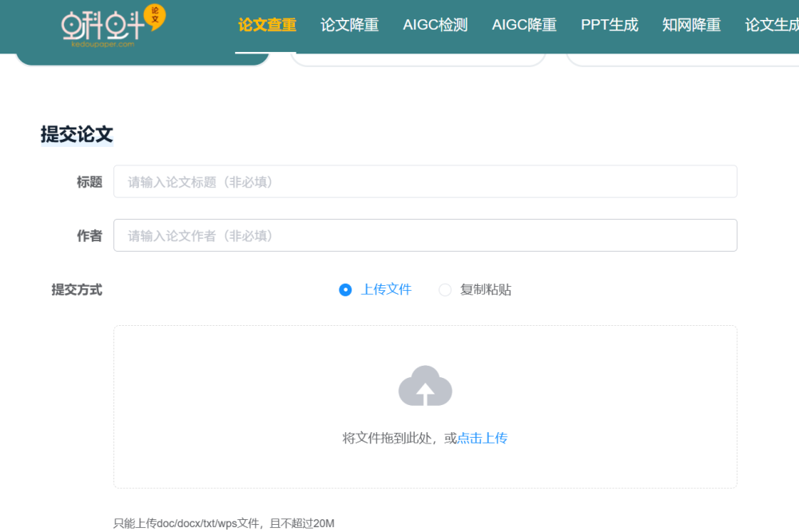Click the 点击上传 upload link

(482, 438)
